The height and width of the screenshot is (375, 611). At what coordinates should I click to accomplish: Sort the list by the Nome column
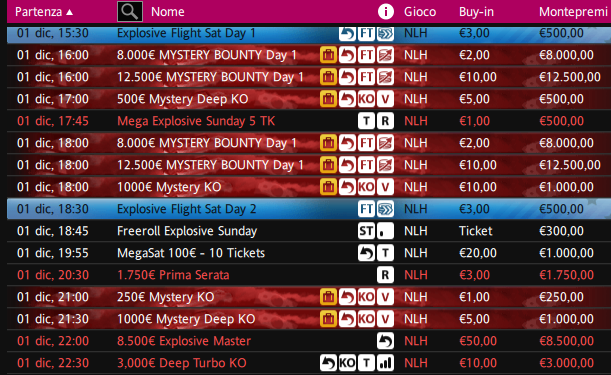pyautogui.click(x=168, y=12)
